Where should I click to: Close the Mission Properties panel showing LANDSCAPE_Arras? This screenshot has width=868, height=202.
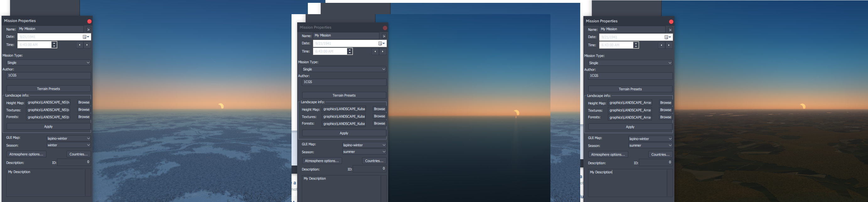(671, 22)
